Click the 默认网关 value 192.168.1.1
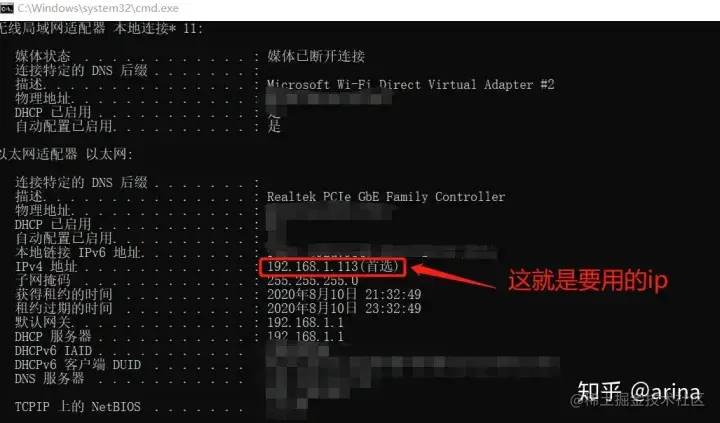The width and height of the screenshot is (720, 423). (305, 322)
